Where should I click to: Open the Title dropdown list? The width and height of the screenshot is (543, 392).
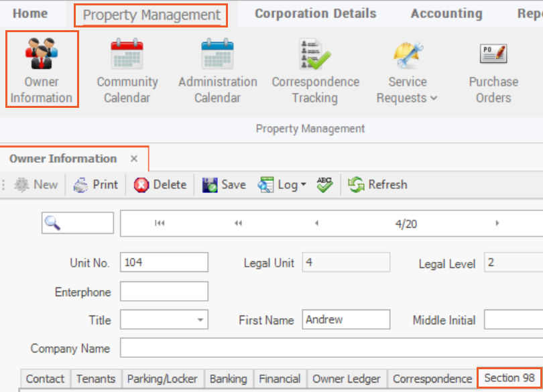(x=200, y=320)
